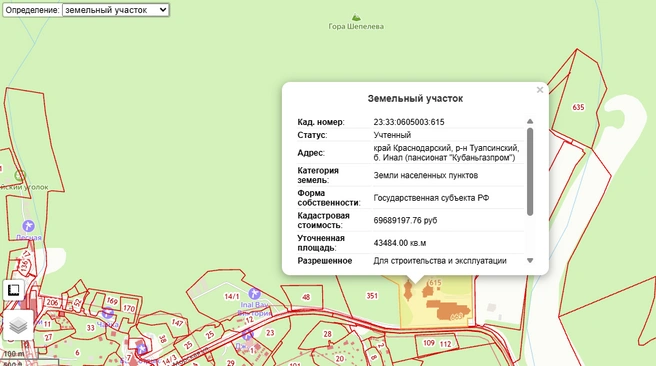Screen dimensions: 656x366
Task: Click 'Земли населенных пунктов' category value
Action: click(x=425, y=175)
